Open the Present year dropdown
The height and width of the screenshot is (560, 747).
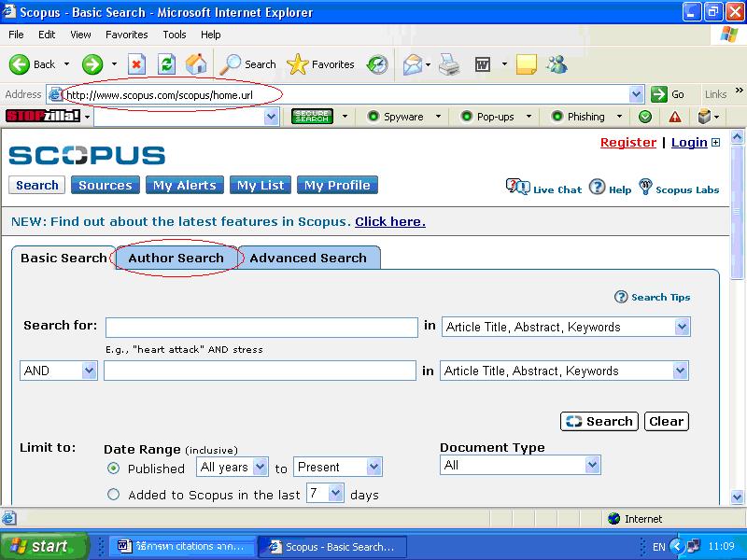pos(374,467)
